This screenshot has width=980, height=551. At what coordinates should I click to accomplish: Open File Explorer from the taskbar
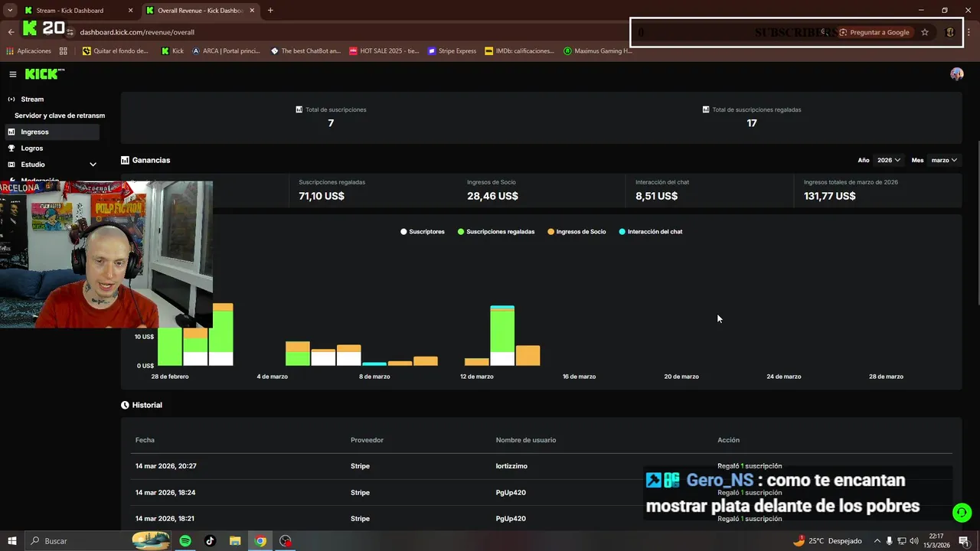[235, 541]
